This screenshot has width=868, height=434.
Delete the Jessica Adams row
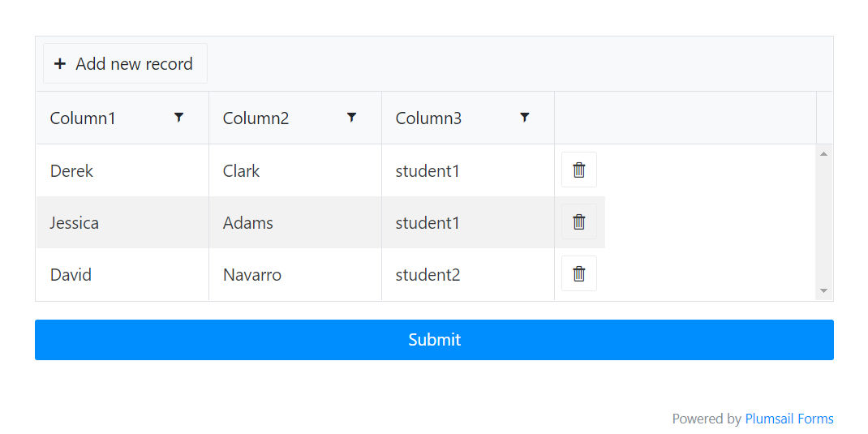pyautogui.click(x=578, y=221)
